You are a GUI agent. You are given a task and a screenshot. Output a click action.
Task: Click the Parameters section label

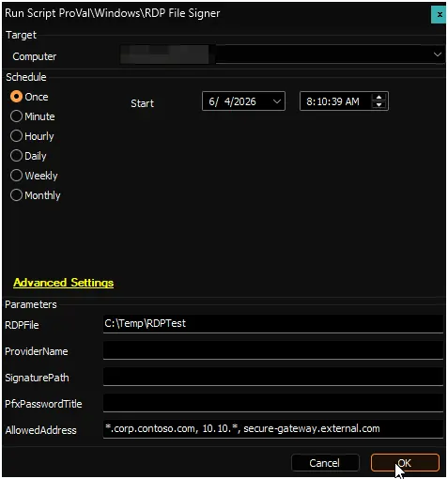[x=31, y=304]
